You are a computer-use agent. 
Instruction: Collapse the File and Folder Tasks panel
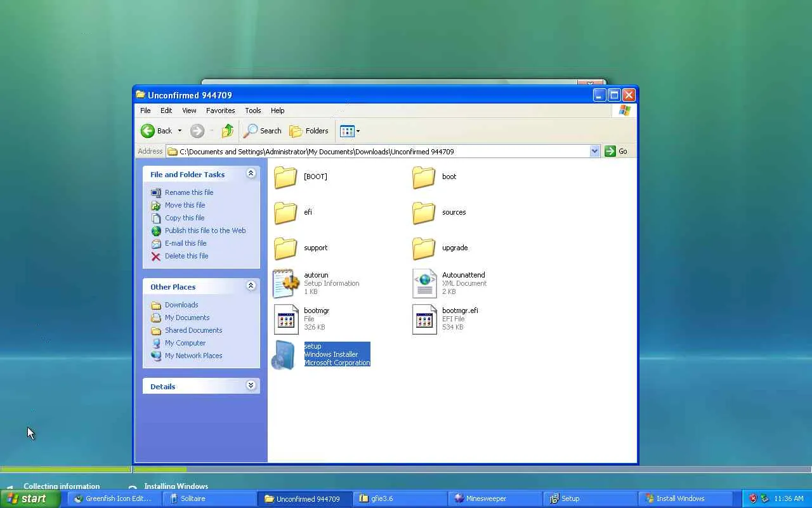251,173
